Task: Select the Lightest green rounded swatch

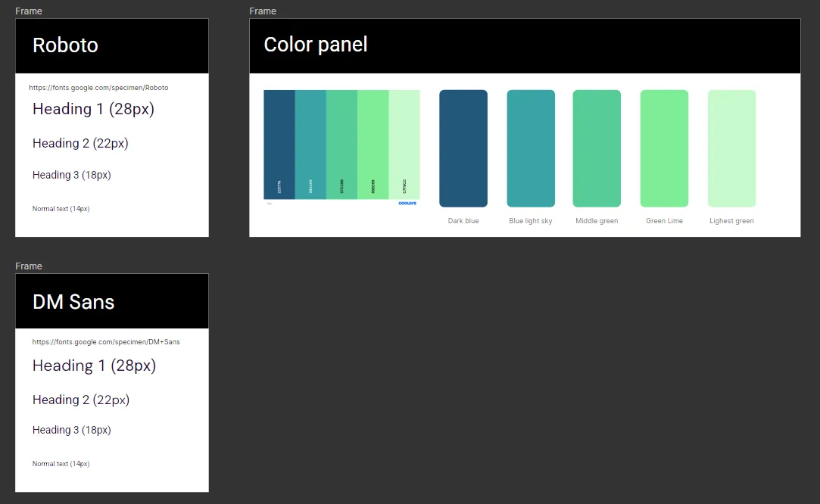Action: (731, 148)
